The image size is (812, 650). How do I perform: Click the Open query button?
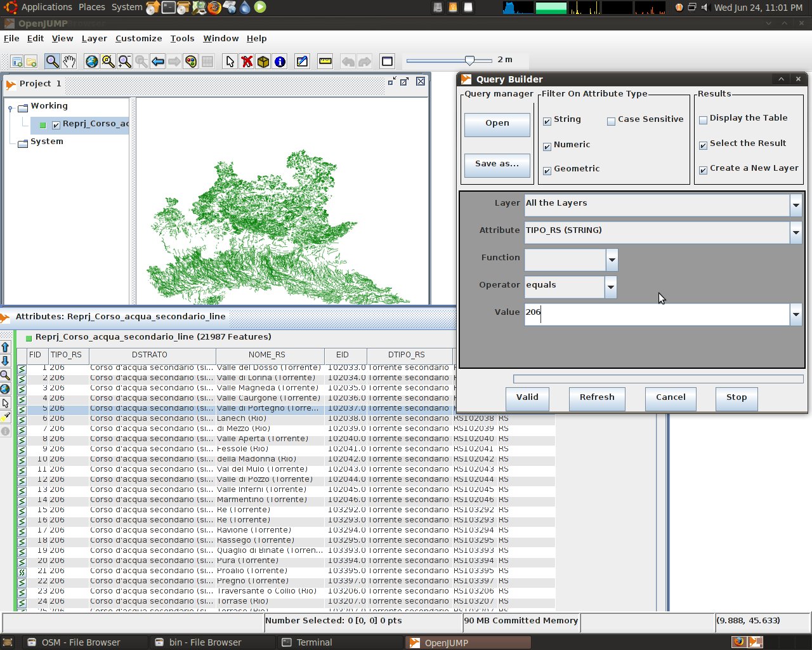[x=497, y=124]
